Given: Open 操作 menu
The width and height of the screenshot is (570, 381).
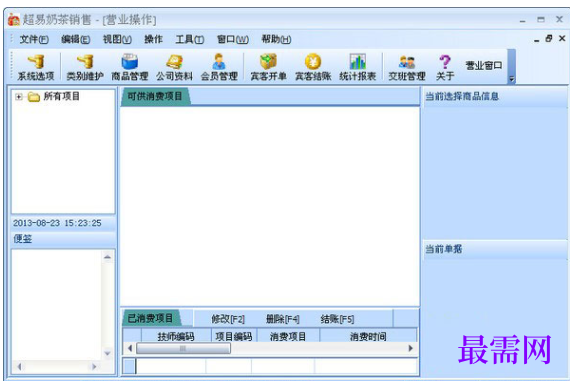Looking at the screenshot, I should 153,39.
